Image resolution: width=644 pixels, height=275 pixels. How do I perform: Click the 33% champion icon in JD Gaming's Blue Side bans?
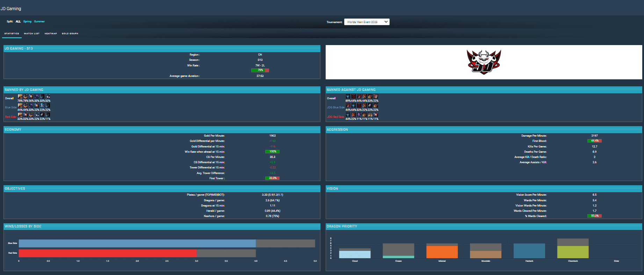pos(31,105)
